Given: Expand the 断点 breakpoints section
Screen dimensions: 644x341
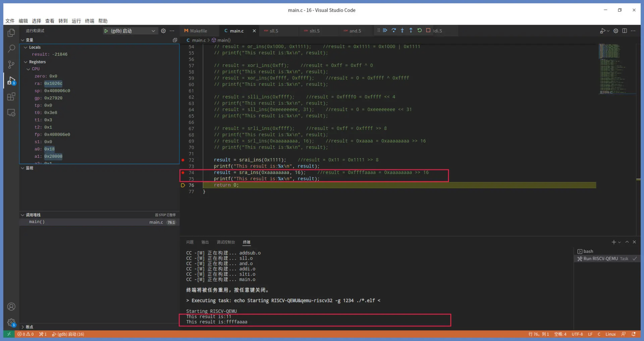Looking at the screenshot, I should pyautogui.click(x=22, y=327).
